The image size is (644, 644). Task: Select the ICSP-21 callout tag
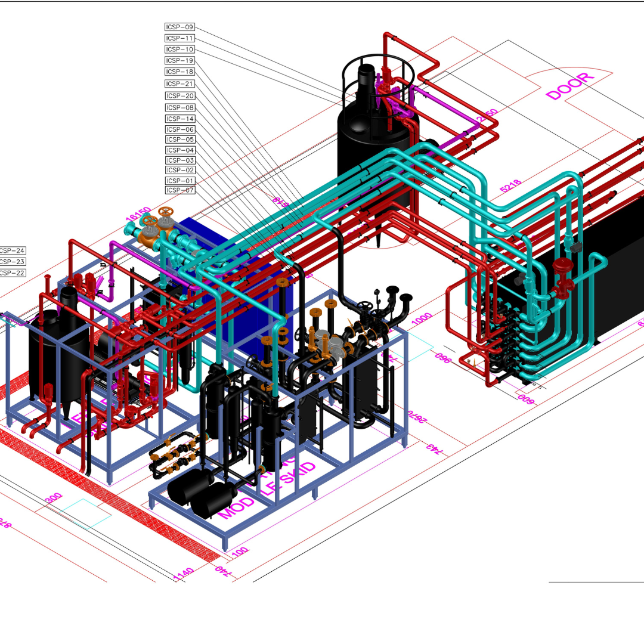(179, 83)
